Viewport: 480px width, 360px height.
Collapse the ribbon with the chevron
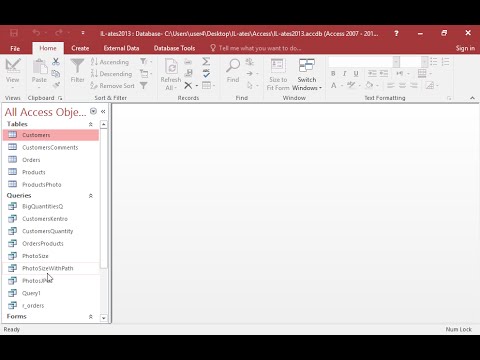tap(472, 98)
